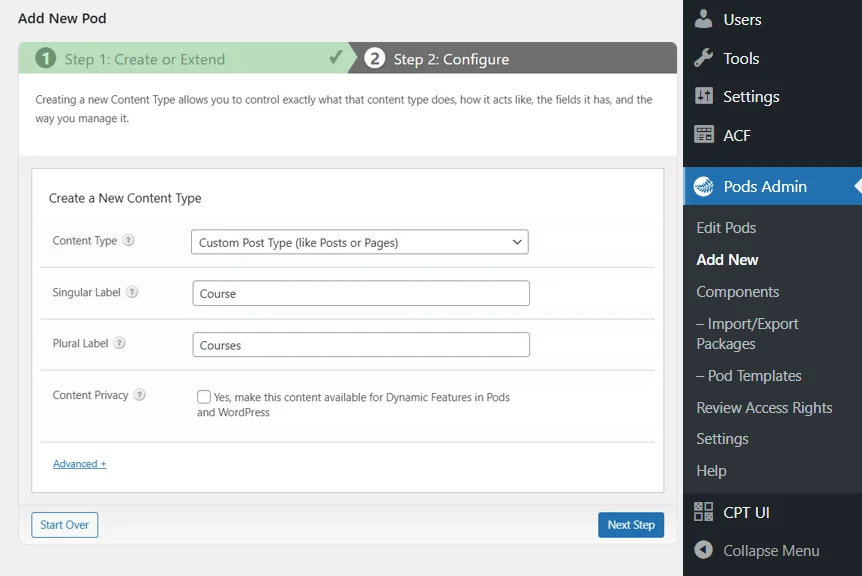The width and height of the screenshot is (862, 576).
Task: Click the ACF table icon
Action: [704, 135]
